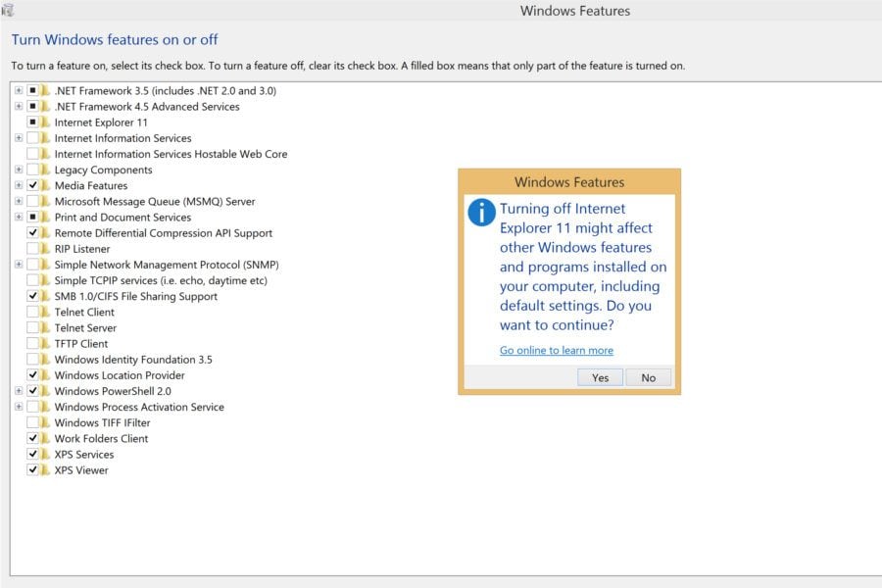Select the Internet Information Services Hostable Web Core label

[x=171, y=154]
